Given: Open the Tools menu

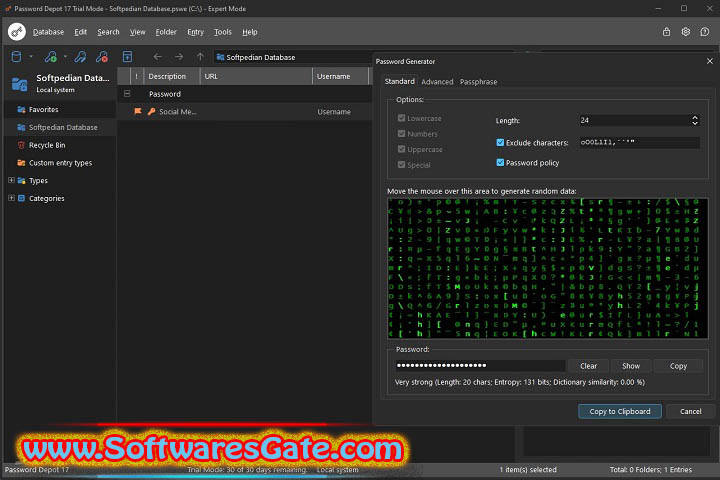Looking at the screenshot, I should tap(223, 32).
